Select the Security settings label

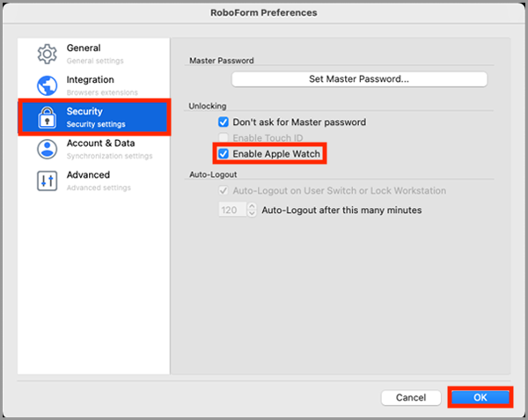[96, 124]
